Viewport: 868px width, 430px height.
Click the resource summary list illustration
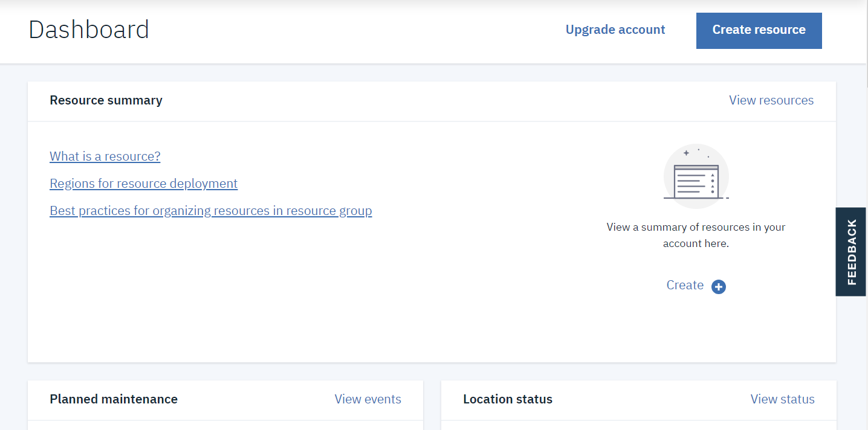[x=696, y=176]
